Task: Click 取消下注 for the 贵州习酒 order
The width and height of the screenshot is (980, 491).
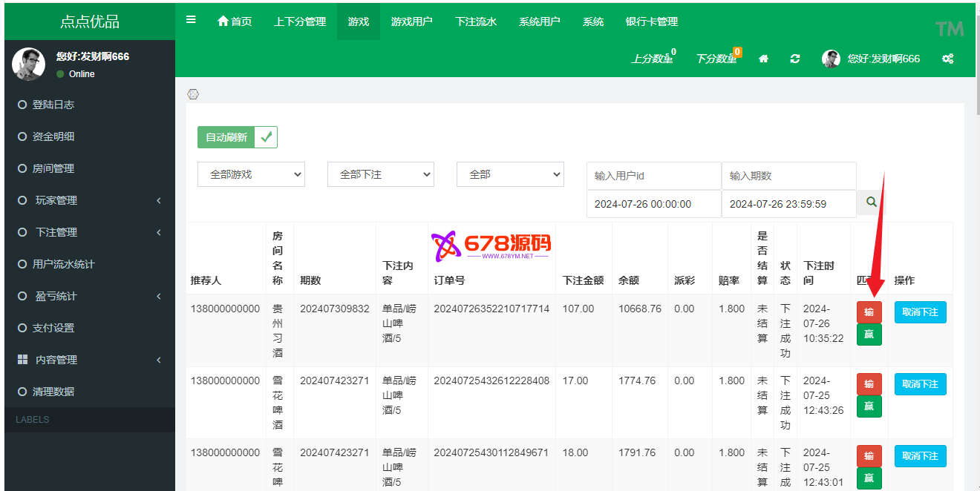Action: pyautogui.click(x=920, y=312)
